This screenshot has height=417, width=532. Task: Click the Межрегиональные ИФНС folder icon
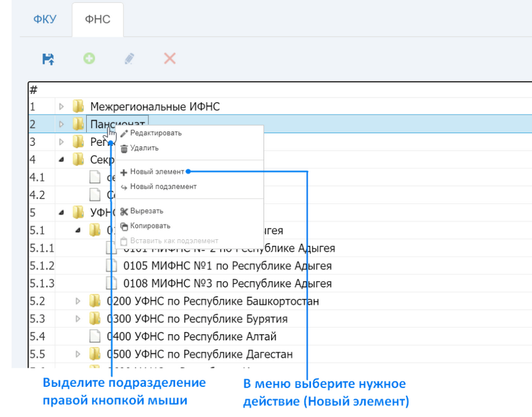tap(79, 106)
